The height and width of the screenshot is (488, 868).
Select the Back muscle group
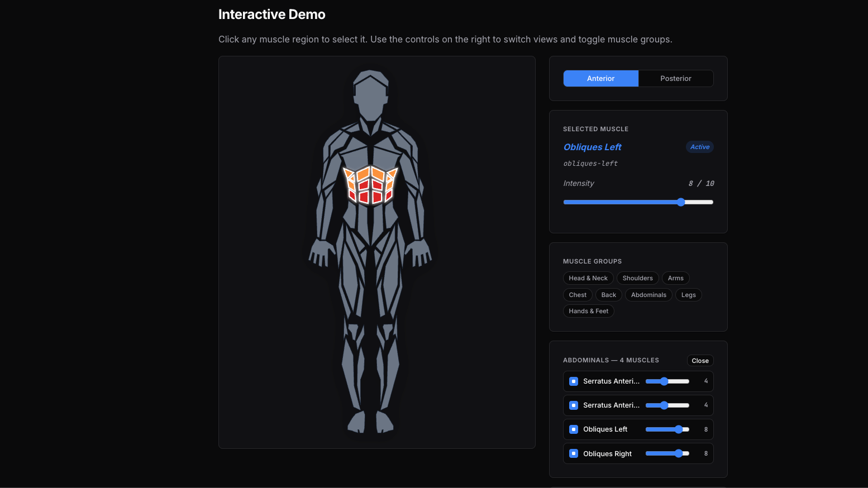(x=608, y=294)
